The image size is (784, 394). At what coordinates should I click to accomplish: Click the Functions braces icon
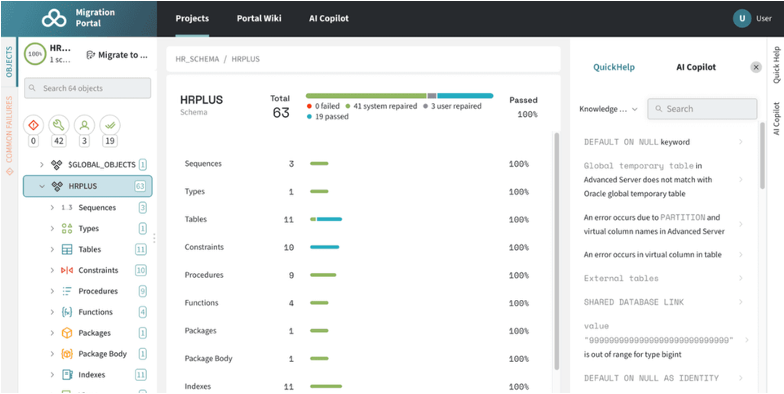pos(67,312)
